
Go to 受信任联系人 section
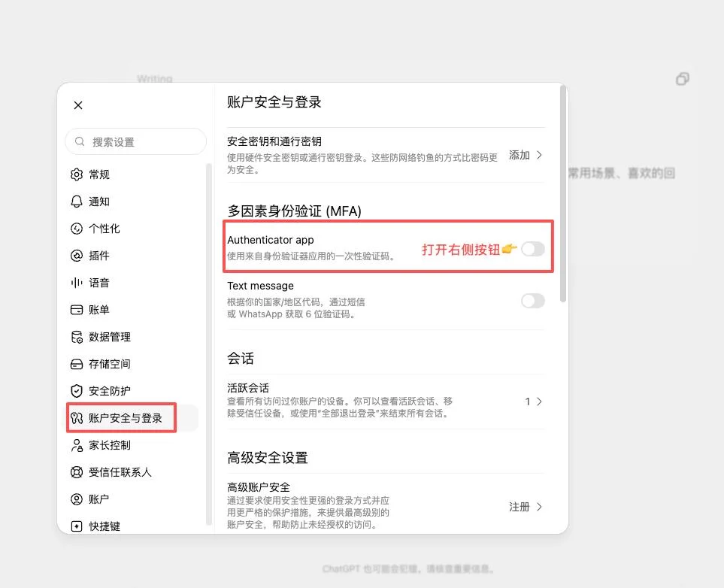(134, 472)
